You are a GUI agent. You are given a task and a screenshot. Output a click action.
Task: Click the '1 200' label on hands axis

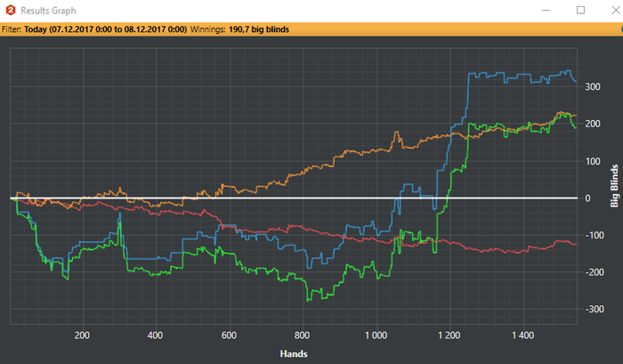coord(449,336)
